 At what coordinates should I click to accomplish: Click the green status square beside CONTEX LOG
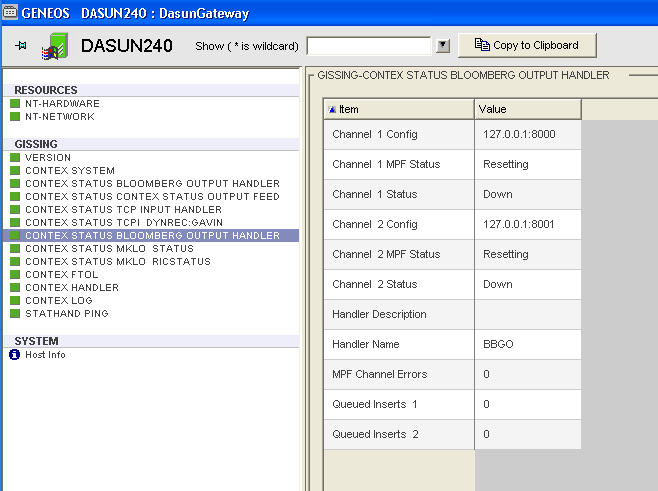tap(15, 301)
